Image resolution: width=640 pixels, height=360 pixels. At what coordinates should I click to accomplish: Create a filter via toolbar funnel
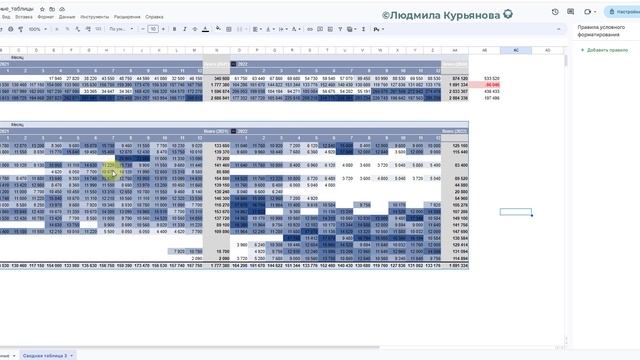tap(340, 29)
